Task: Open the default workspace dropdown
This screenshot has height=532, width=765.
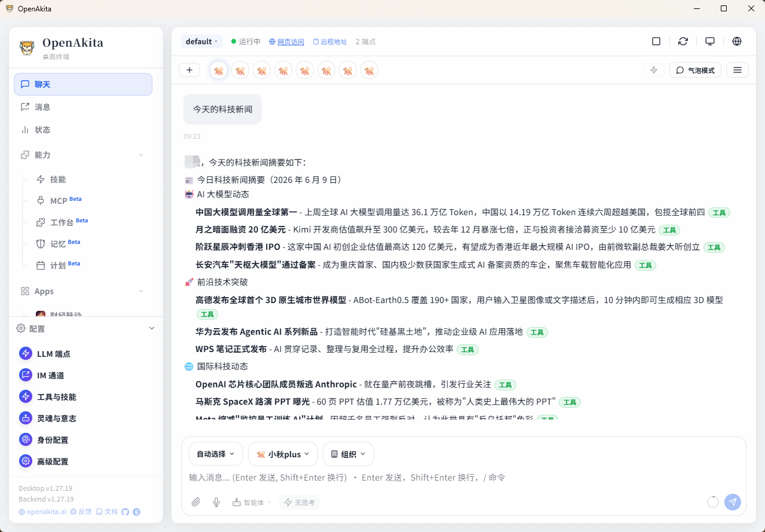Action: [x=202, y=41]
